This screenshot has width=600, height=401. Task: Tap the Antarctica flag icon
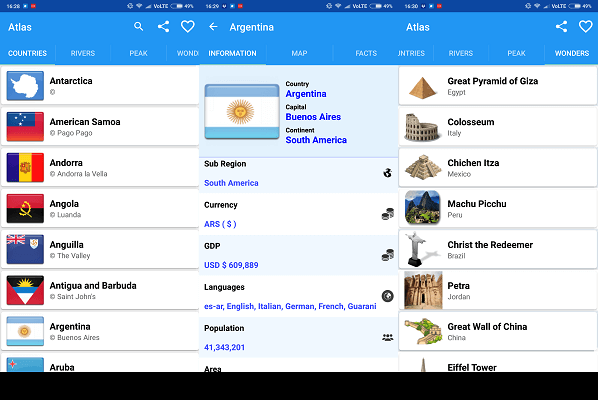pos(25,86)
